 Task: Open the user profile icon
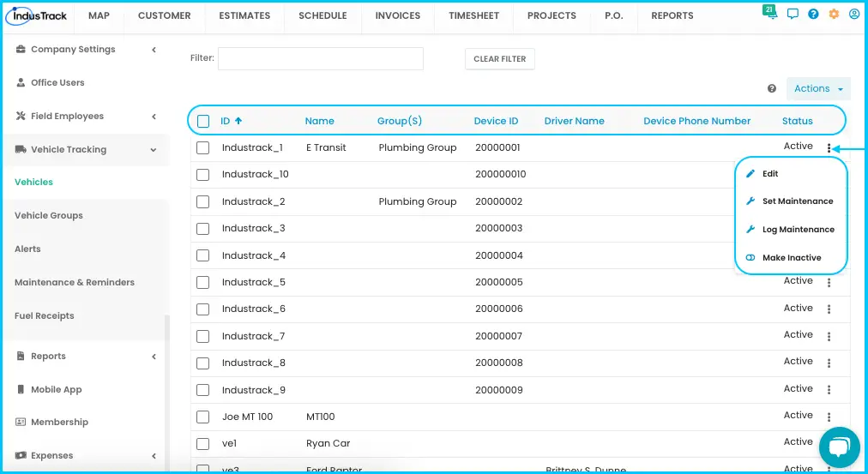pos(854,15)
